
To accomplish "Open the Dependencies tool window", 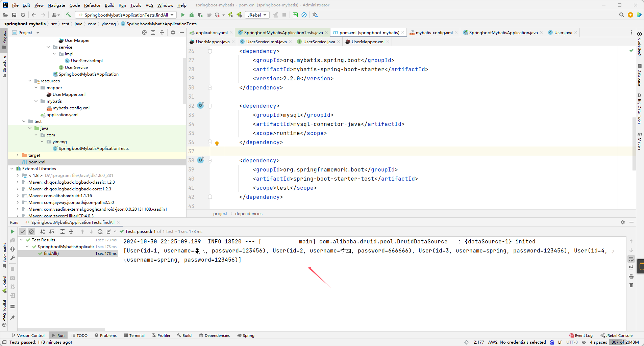I will [x=215, y=336].
